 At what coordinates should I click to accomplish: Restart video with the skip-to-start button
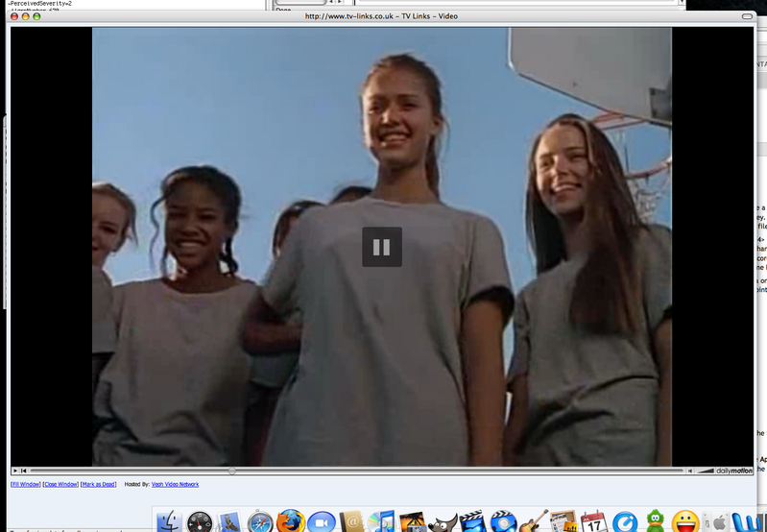point(24,471)
